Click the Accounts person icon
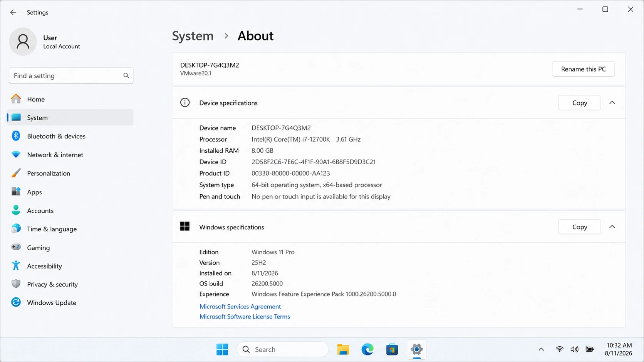644x362 pixels. [16, 210]
